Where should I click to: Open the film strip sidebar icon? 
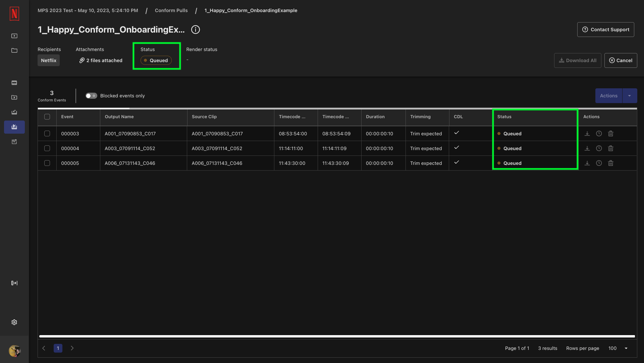[14, 83]
